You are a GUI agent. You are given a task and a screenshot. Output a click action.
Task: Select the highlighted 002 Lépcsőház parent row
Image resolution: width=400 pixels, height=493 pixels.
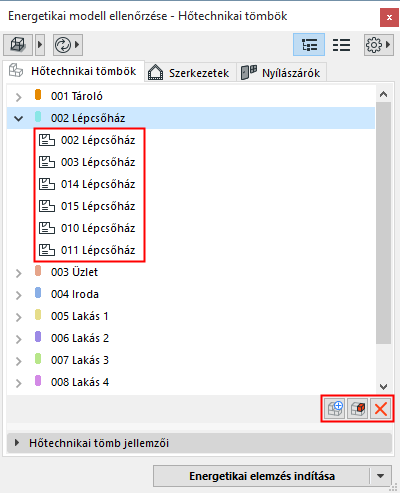[191, 118]
